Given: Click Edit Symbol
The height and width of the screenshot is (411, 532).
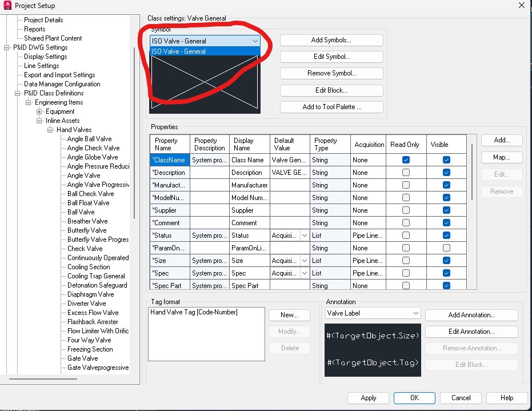Looking at the screenshot, I should 331,57.
